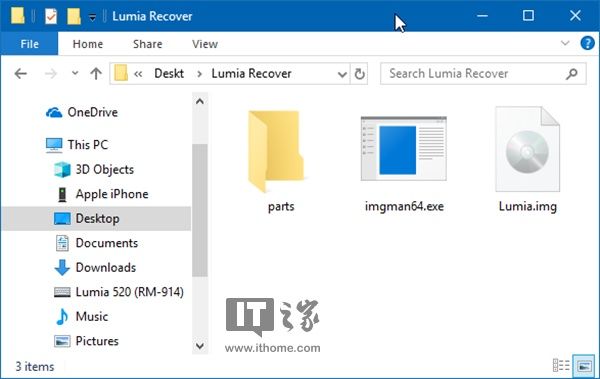Click New Folder quick access icon
Screen dimensions: 600x379
pos(74,16)
